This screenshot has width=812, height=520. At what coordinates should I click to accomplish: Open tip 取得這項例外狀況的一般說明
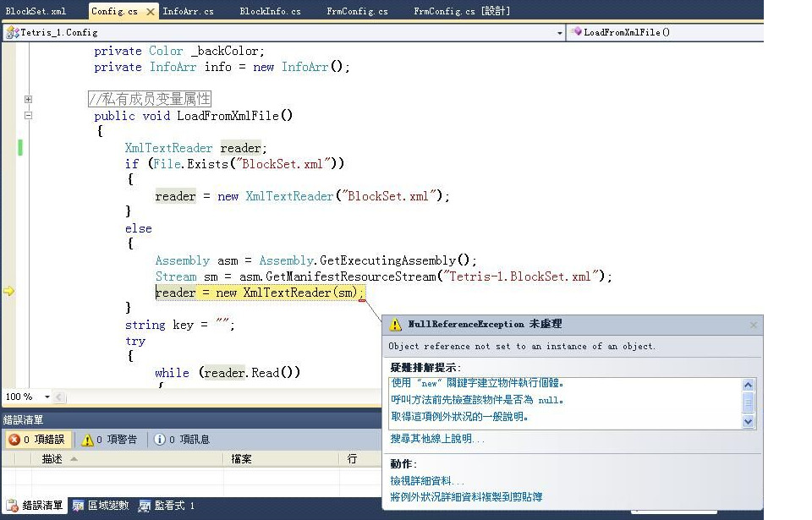click(459, 416)
